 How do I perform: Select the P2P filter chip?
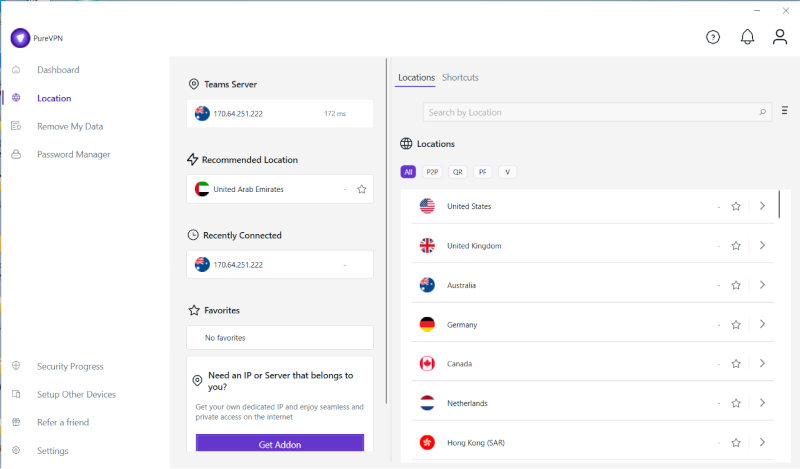[432, 172]
